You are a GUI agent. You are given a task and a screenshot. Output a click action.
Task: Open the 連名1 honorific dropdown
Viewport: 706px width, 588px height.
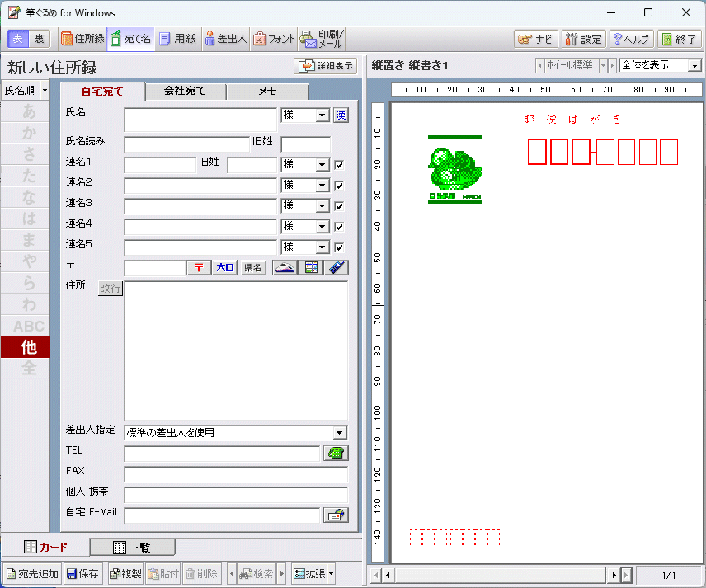click(x=322, y=165)
